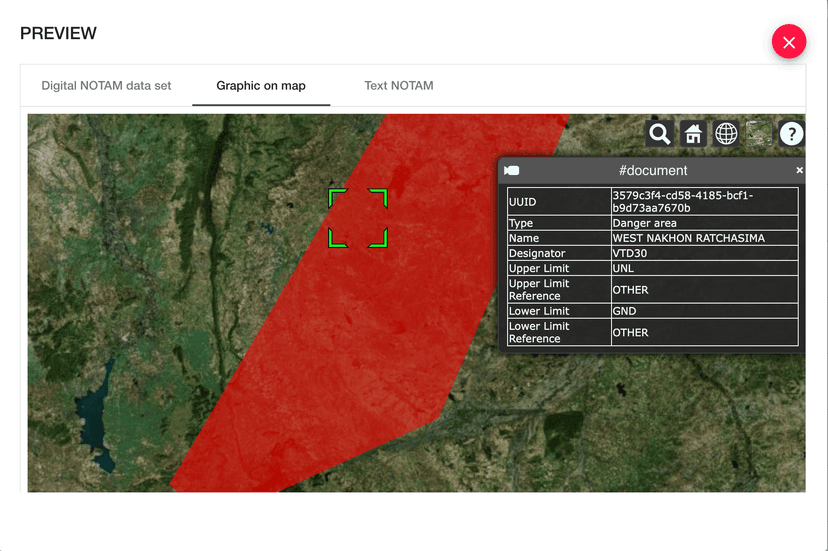The image size is (828, 551).
Task: Close the preview with the red X button
Action: (789, 42)
